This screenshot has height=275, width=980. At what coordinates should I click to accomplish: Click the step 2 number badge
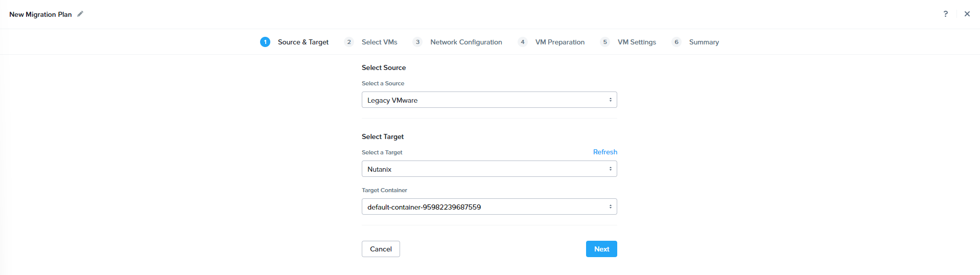[349, 42]
